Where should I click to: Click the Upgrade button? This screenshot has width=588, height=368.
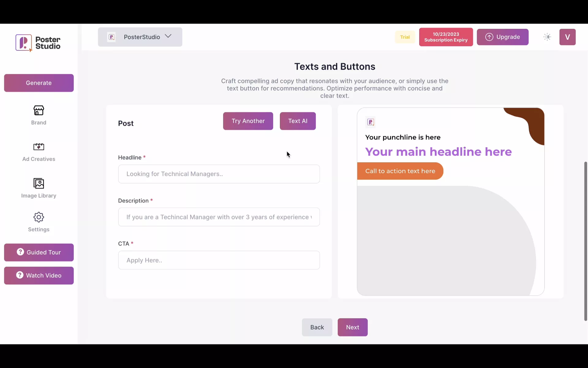click(x=502, y=37)
